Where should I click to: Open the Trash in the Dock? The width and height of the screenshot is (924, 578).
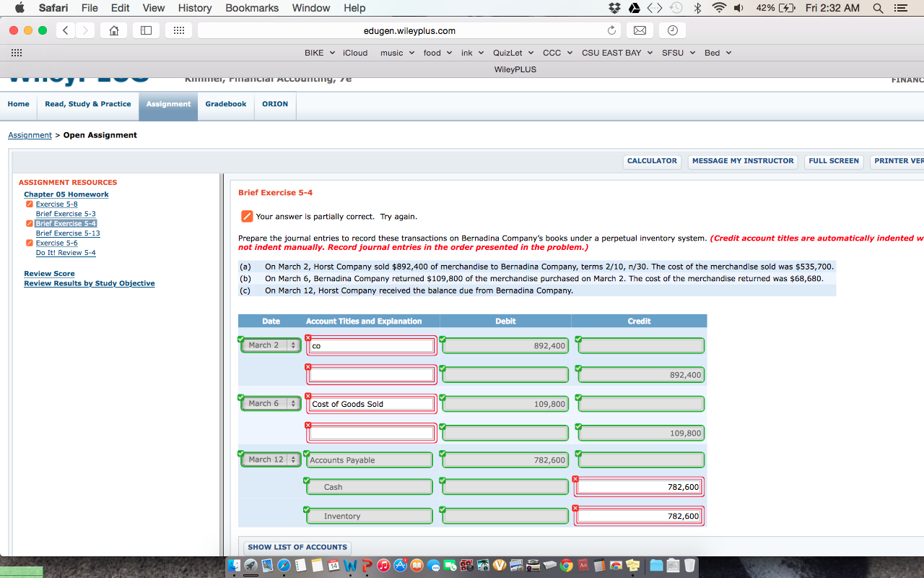point(689,565)
